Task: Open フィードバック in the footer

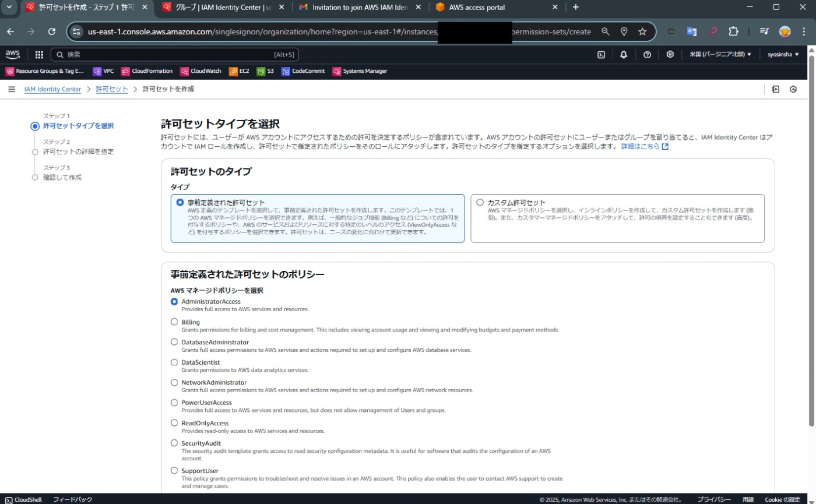Action: click(73, 499)
